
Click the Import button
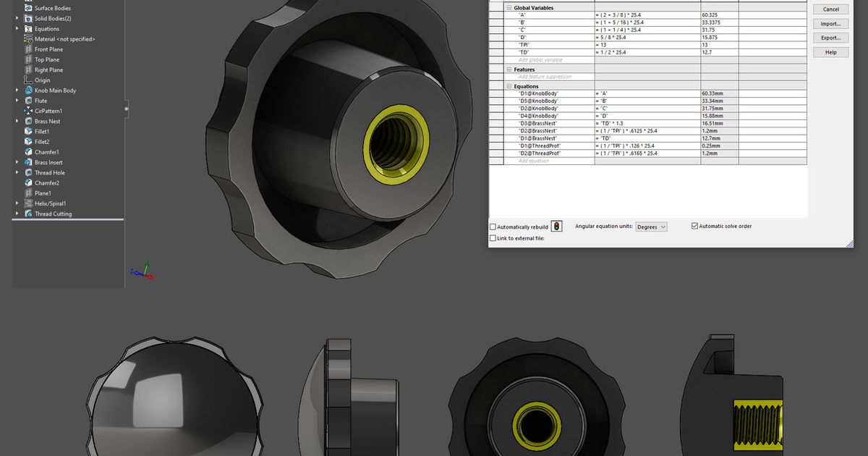(830, 23)
